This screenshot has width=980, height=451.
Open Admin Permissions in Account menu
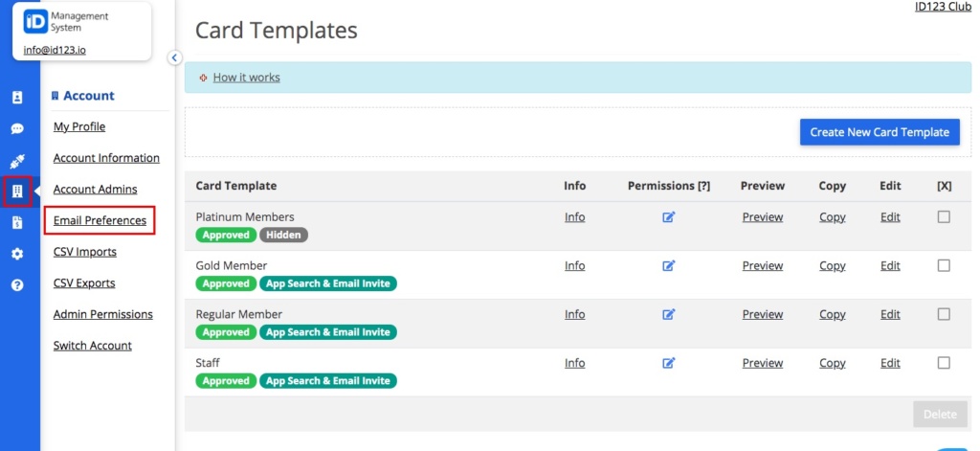[103, 314]
